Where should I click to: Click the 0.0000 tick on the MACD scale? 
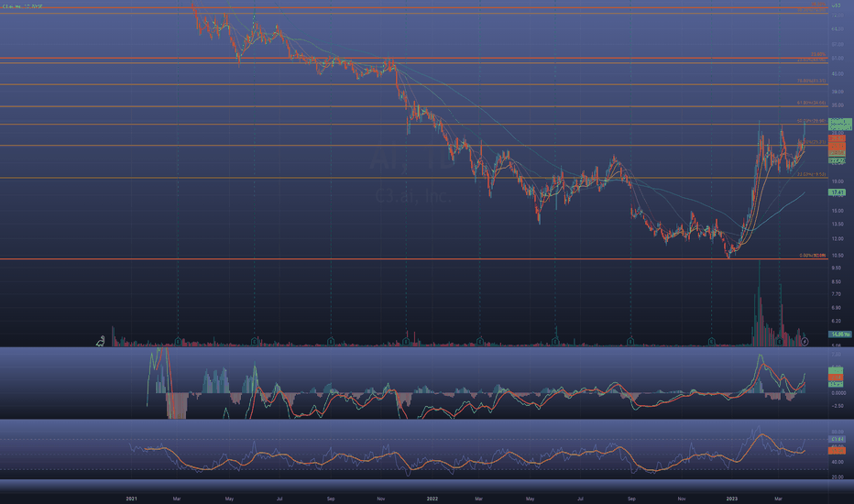pyautogui.click(x=838, y=393)
